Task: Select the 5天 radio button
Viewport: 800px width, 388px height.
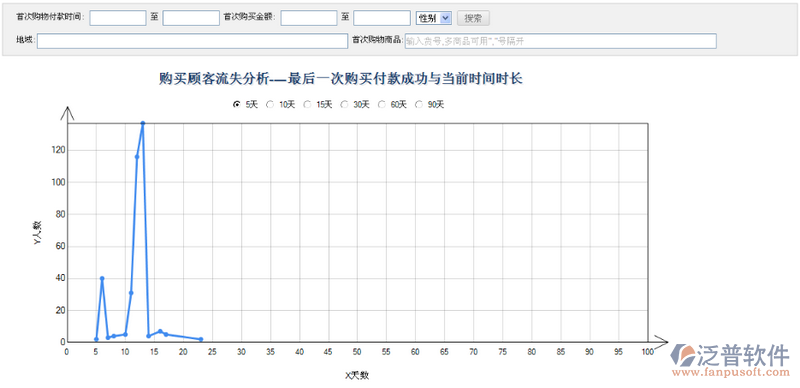Action: click(237, 105)
